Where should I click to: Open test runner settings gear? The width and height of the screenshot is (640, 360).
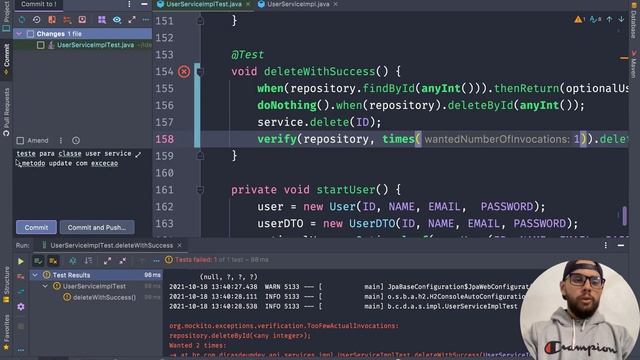[x=20, y=307]
